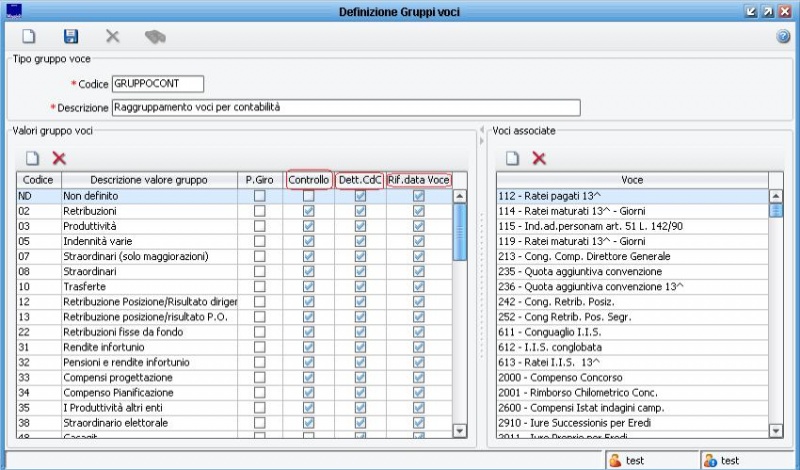This screenshot has height=470, width=800.
Task: Add new item in Voci associate panel
Action: point(512,158)
